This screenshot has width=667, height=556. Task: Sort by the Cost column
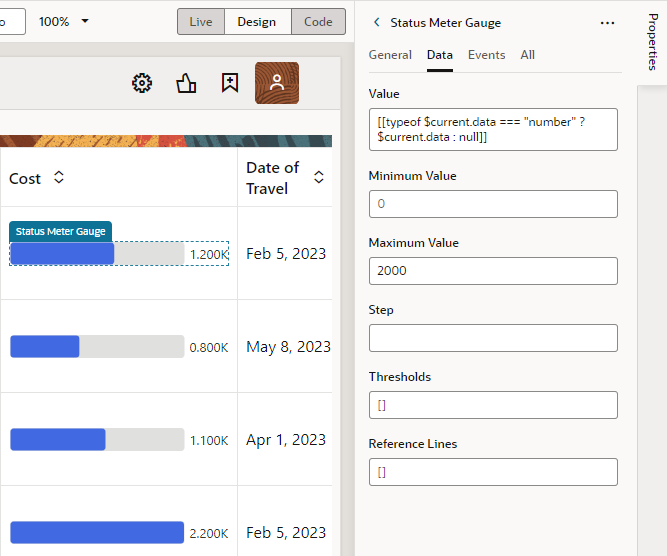[59, 177]
